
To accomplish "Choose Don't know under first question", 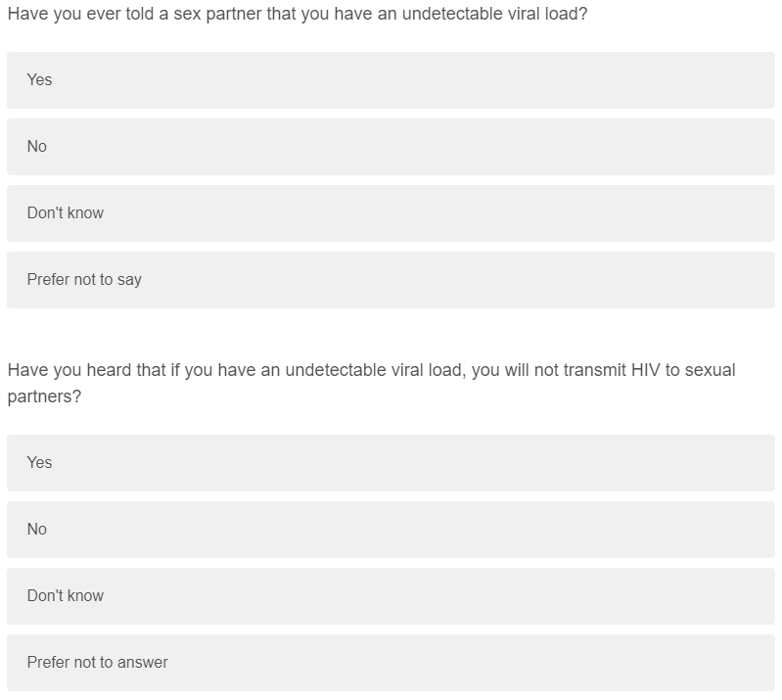I will point(391,213).
